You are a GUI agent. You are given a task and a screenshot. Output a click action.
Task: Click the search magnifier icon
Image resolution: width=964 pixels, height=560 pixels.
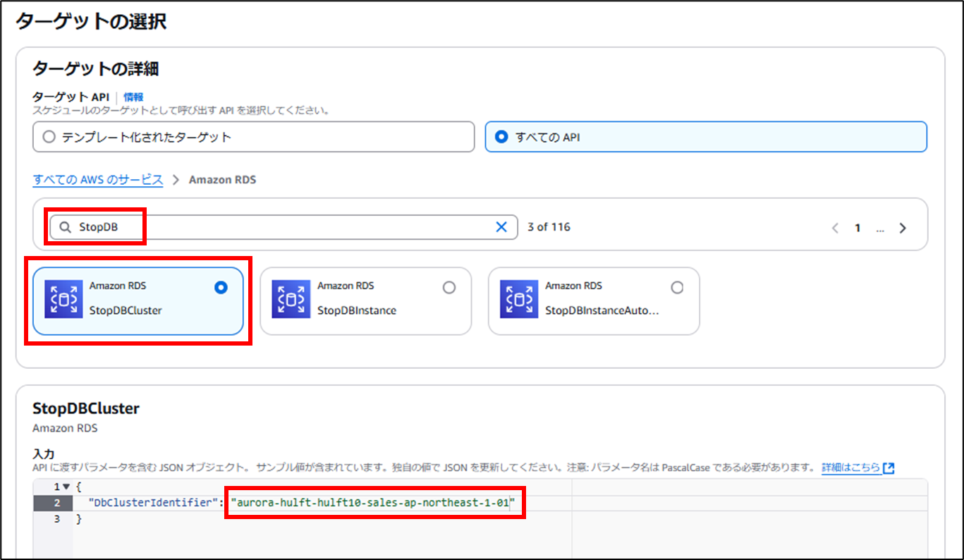[x=66, y=227]
